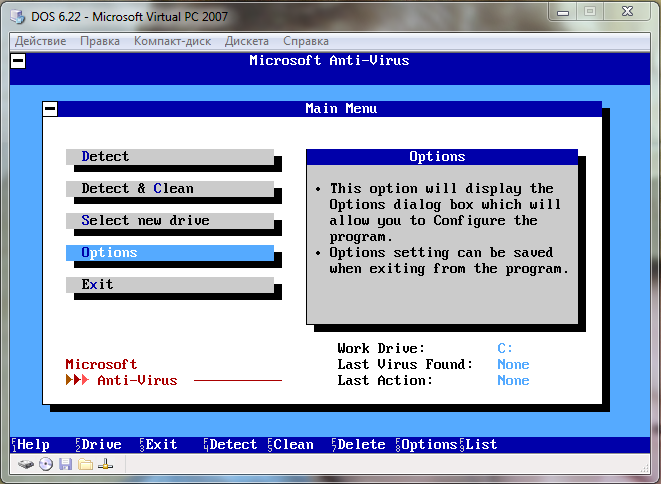The image size is (661, 484).
Task: Click the Work Drive label
Action: [x=381, y=348]
